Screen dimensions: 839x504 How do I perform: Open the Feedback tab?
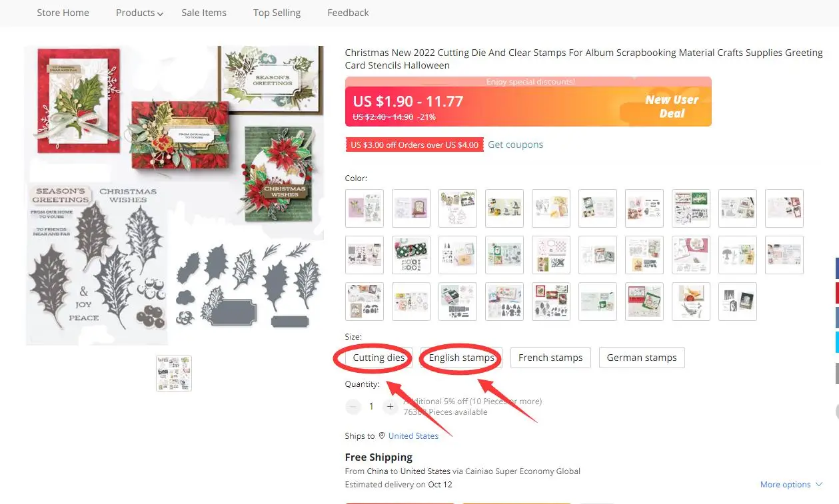click(x=348, y=13)
